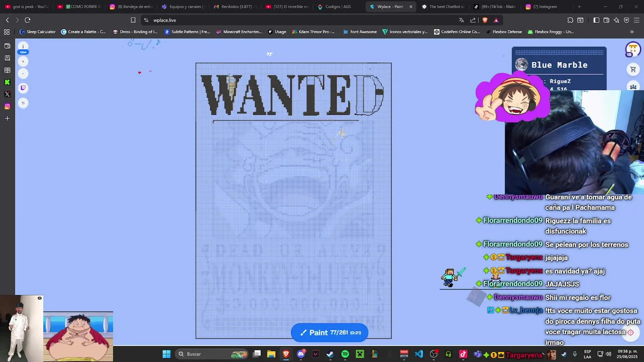Viewport: 644px width, 362px height.
Task: Click the WANTED poster pixel art canvas
Action: pos(293,201)
